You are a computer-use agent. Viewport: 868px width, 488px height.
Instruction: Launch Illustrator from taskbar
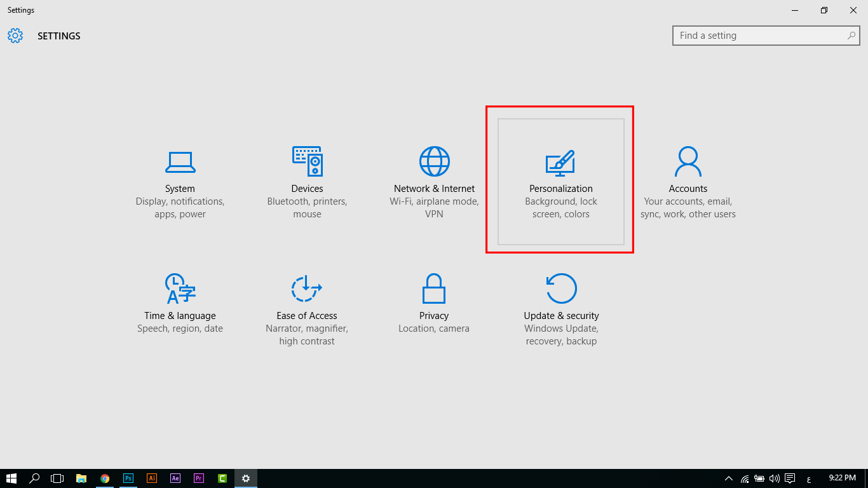click(152, 478)
